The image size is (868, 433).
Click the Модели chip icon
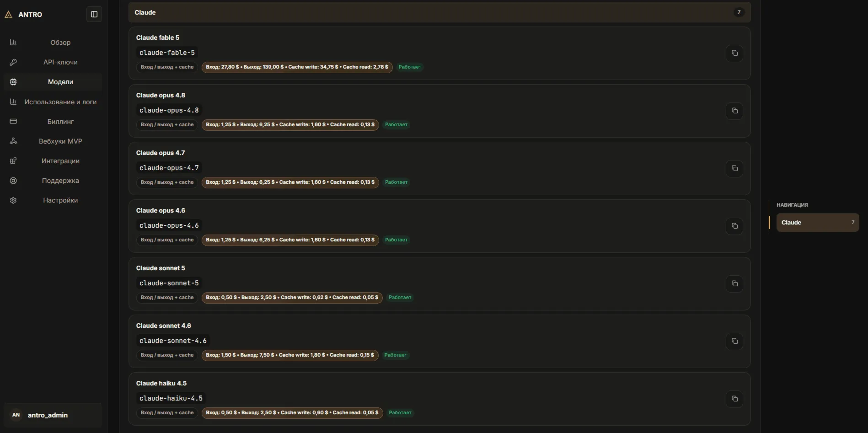[x=13, y=82]
